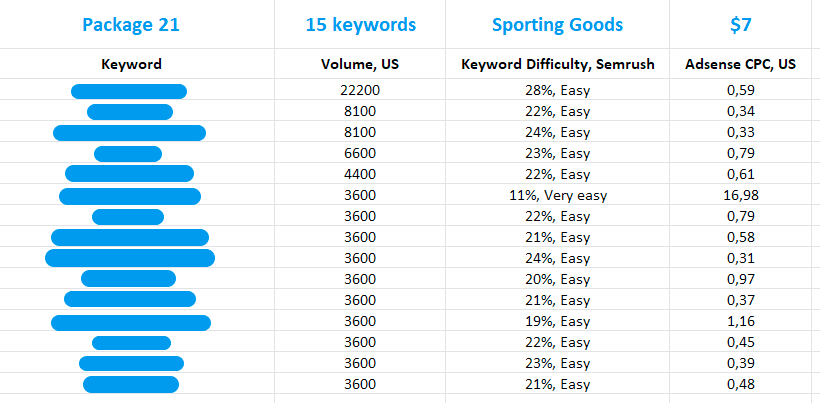Click the Package 21 title cell
This screenshot has width=820, height=403.
(131, 25)
